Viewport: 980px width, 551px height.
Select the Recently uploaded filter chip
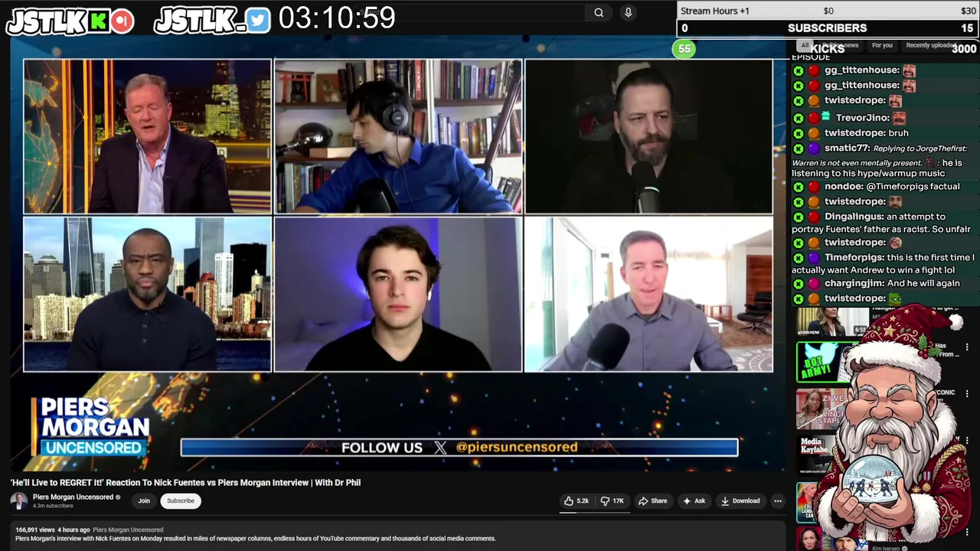929,45
